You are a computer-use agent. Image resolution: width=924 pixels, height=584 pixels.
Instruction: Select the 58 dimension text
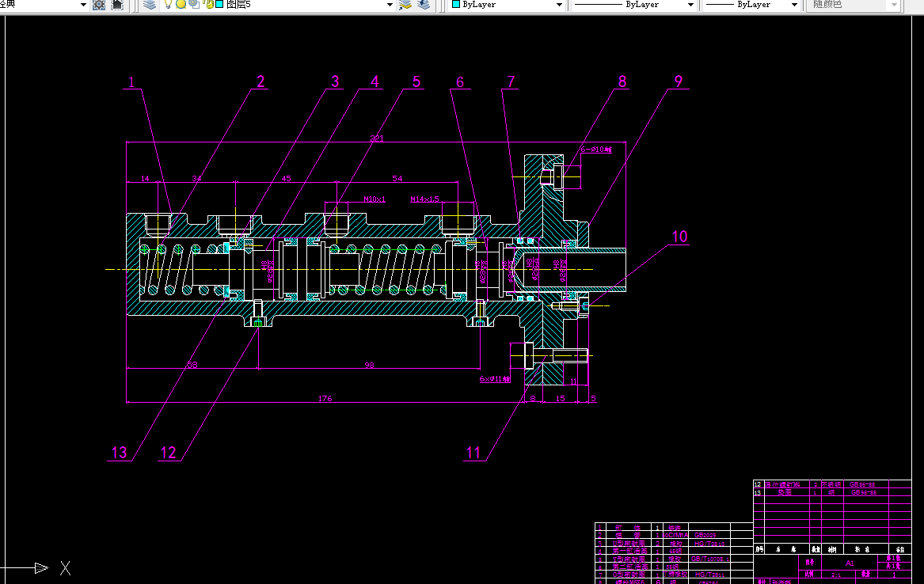click(192, 365)
